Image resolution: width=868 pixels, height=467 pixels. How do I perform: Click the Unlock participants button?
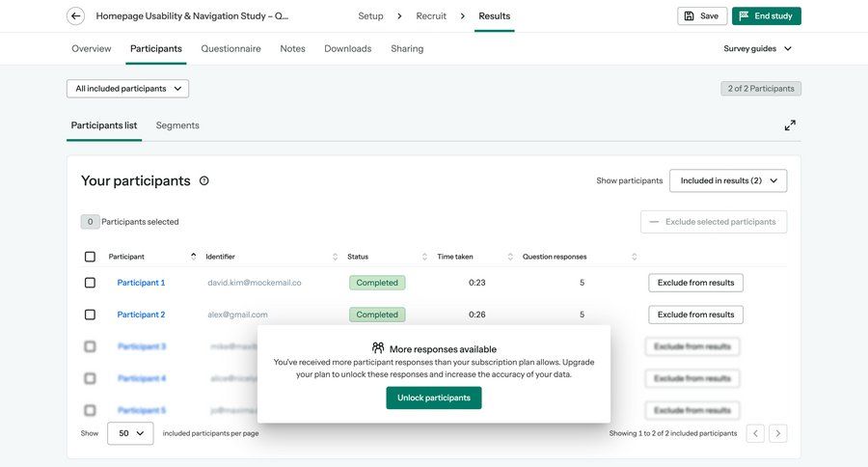[x=434, y=398]
